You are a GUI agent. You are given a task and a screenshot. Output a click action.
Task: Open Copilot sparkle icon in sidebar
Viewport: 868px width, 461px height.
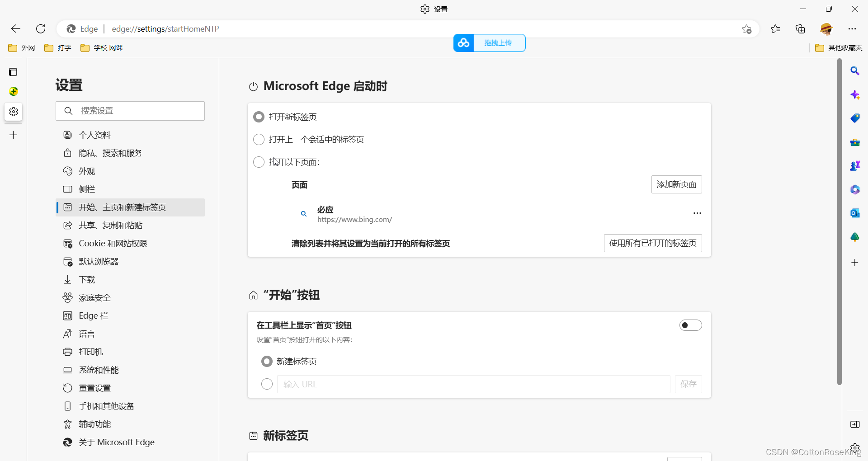pyautogui.click(x=855, y=94)
